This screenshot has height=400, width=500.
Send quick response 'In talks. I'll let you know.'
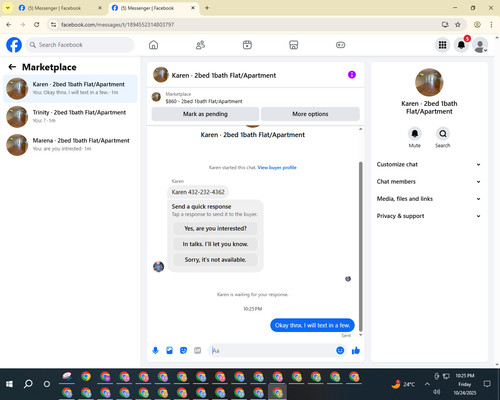point(215,244)
